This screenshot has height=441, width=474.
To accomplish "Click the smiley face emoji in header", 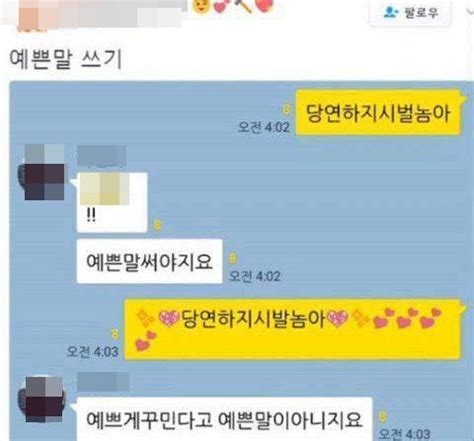I will pyautogui.click(x=201, y=6).
